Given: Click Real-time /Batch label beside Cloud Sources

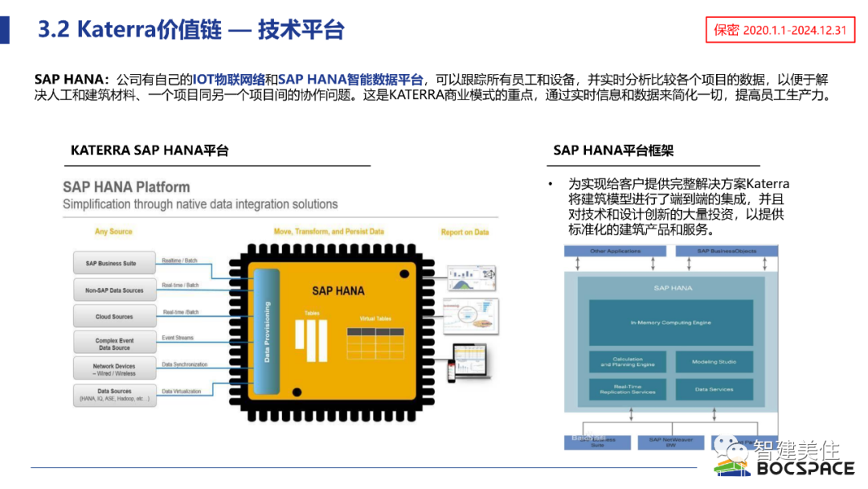Looking at the screenshot, I should click(181, 312).
